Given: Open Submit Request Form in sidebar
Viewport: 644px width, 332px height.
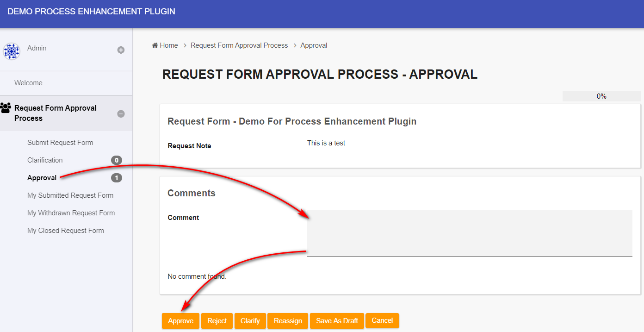Looking at the screenshot, I should 60,143.
